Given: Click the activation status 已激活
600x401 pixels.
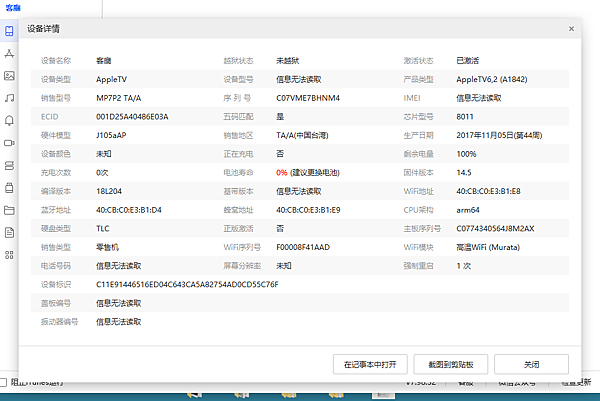Looking at the screenshot, I should [x=467, y=61].
